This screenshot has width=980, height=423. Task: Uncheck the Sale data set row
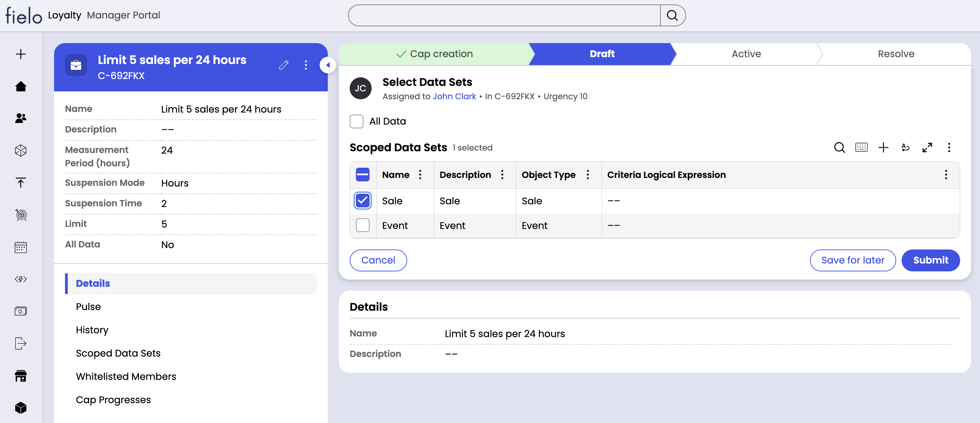pyautogui.click(x=363, y=201)
